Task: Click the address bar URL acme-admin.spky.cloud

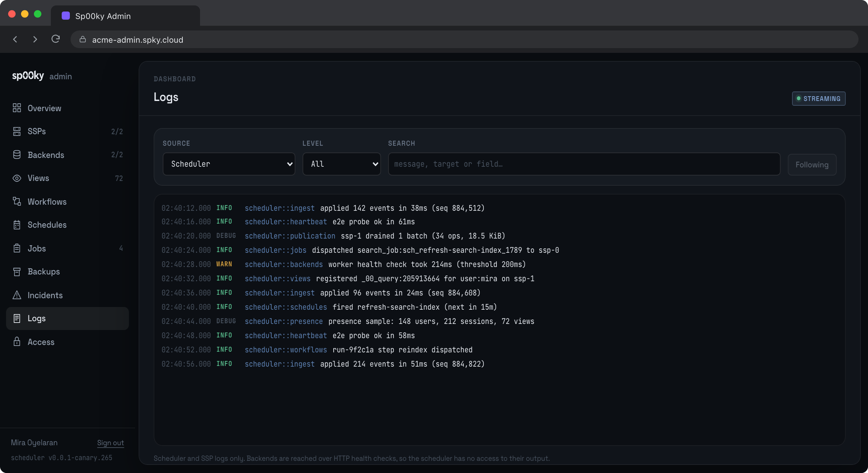Action: tap(138, 40)
